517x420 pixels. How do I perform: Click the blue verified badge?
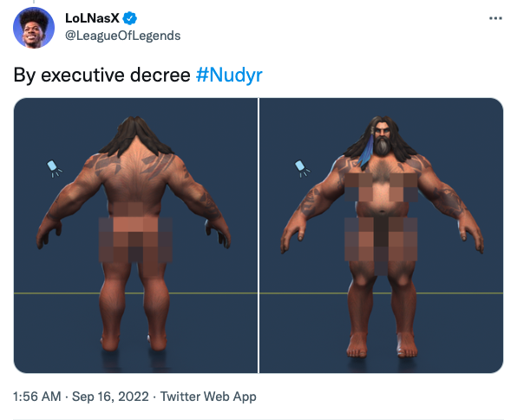tap(130, 18)
